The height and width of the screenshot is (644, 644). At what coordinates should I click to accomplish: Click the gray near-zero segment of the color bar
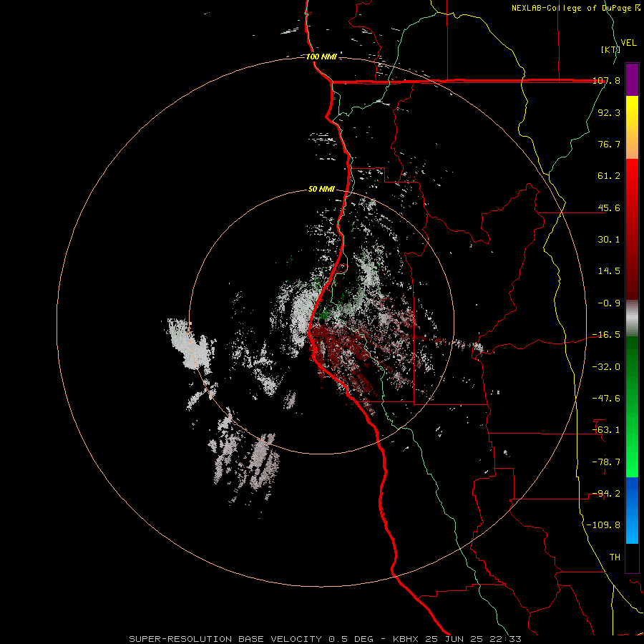point(632,318)
